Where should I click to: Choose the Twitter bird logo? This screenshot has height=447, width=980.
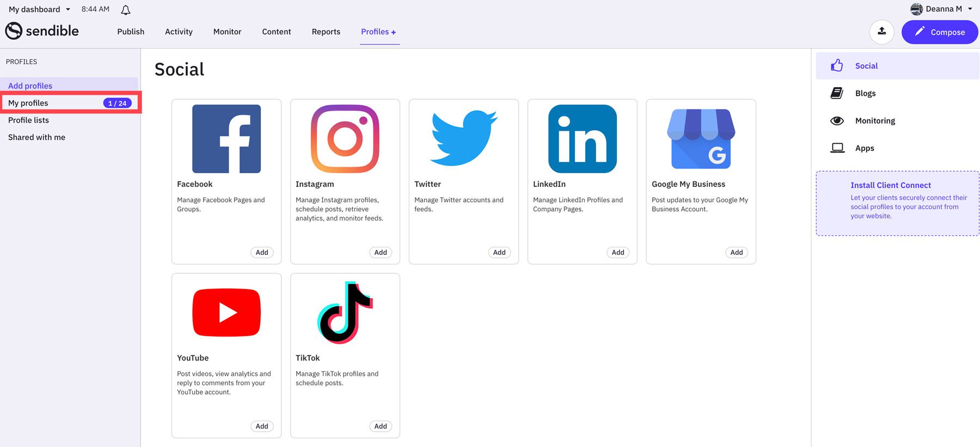click(x=463, y=138)
